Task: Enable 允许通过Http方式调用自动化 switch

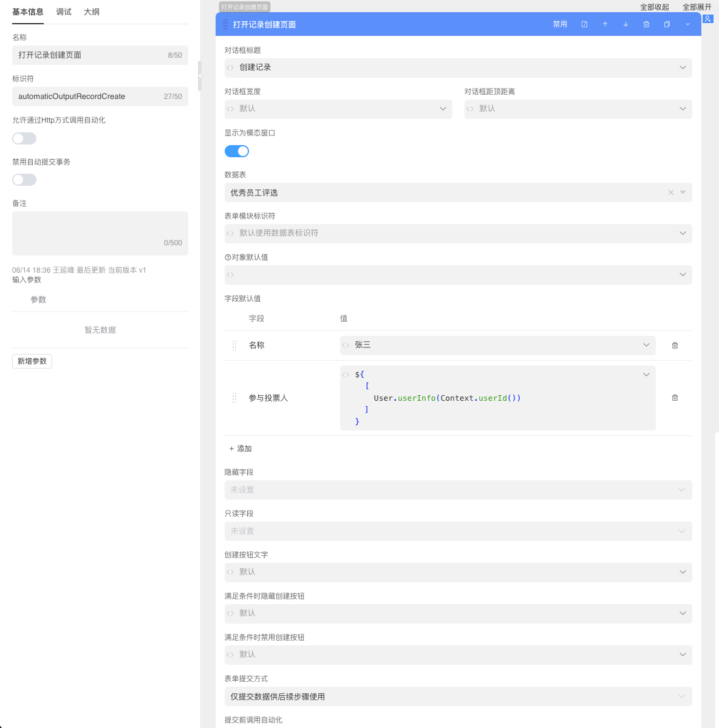Action: click(24, 138)
